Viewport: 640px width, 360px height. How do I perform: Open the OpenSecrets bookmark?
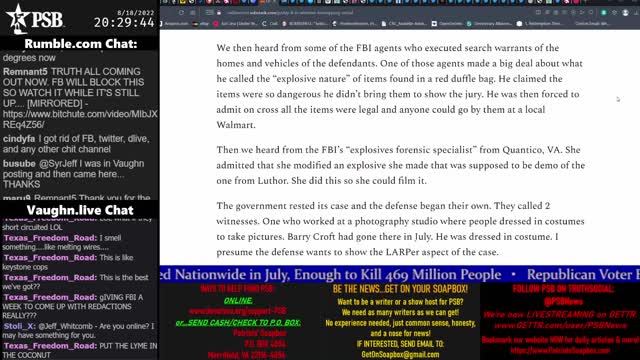point(447,24)
